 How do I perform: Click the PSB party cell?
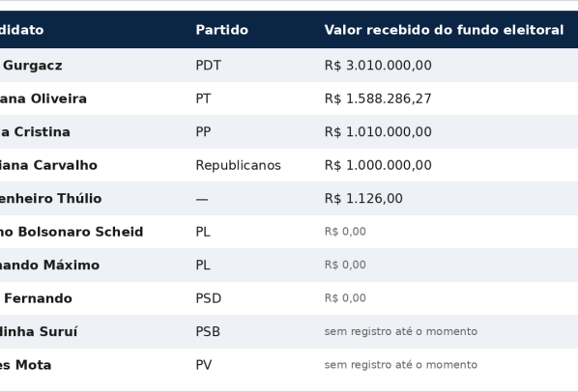208,331
